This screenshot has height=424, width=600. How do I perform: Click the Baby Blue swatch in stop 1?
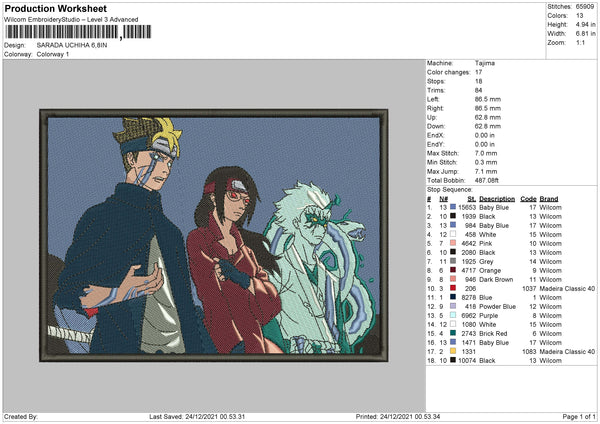click(x=453, y=207)
